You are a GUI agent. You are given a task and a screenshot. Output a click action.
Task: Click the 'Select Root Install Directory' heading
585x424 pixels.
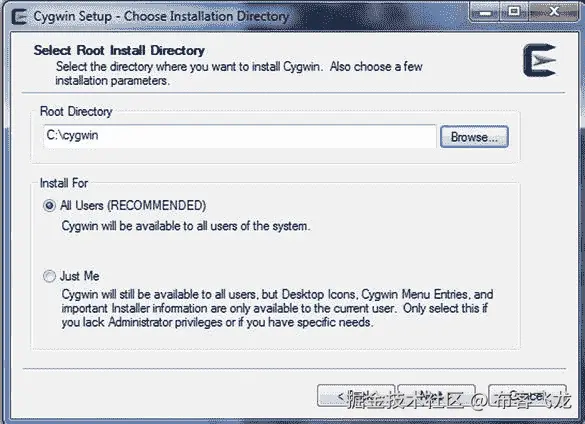tap(119, 50)
